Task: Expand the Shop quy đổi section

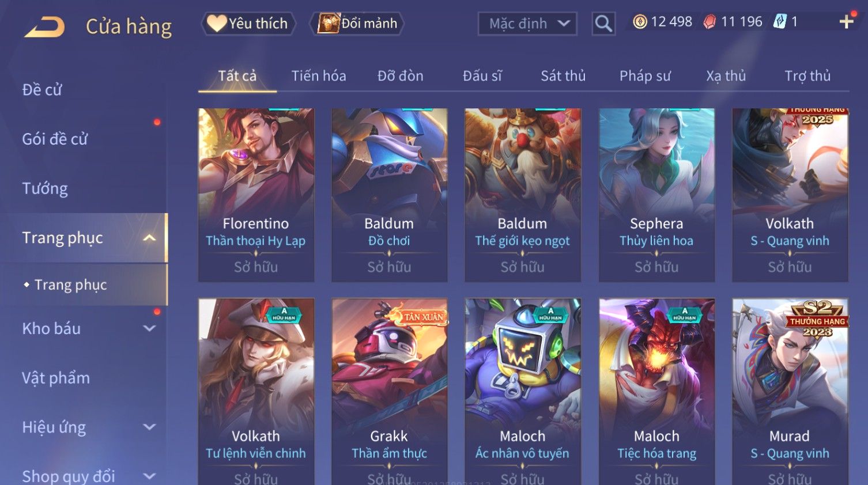Action: 149,476
